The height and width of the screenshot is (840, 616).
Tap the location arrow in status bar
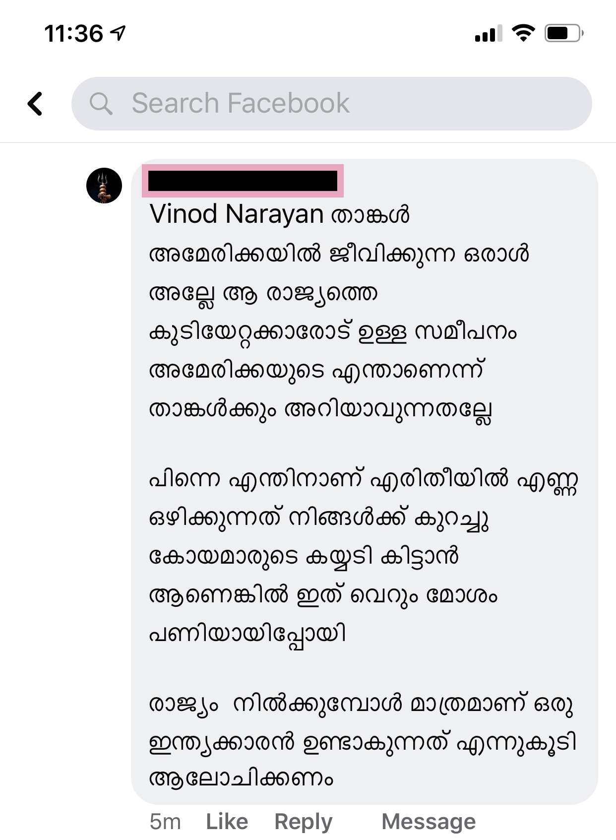coord(118,33)
